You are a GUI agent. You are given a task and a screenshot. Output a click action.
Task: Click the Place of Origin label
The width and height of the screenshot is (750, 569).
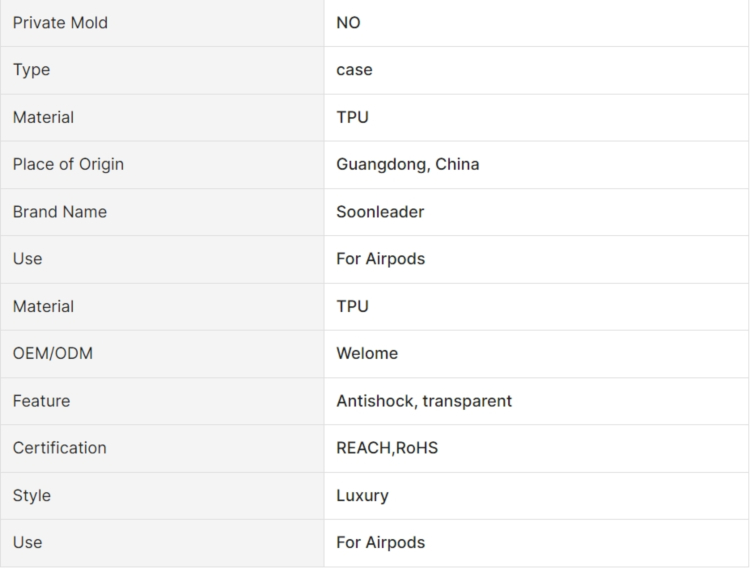[x=68, y=164]
